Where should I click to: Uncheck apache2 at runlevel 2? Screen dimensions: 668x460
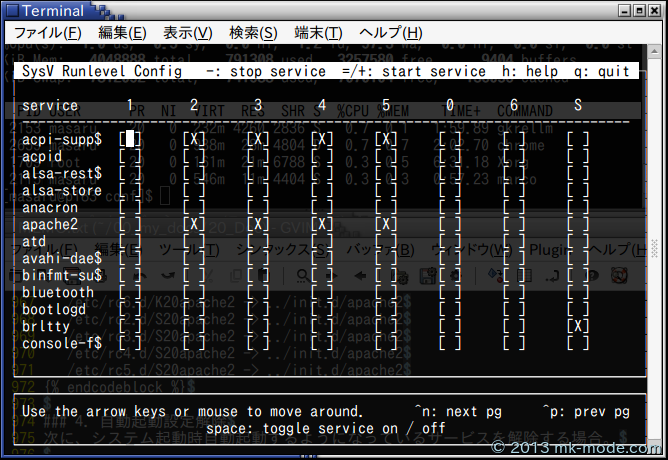(x=194, y=224)
